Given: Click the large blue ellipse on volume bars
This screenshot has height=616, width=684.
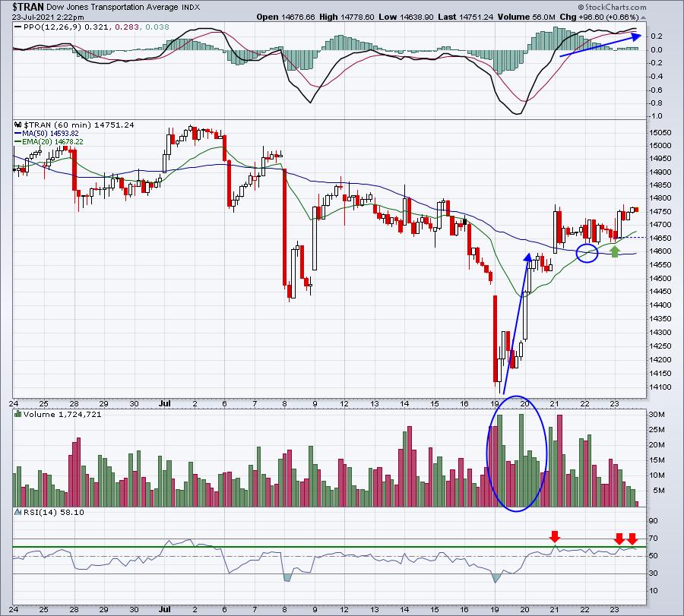Looking at the screenshot, I should [517, 453].
